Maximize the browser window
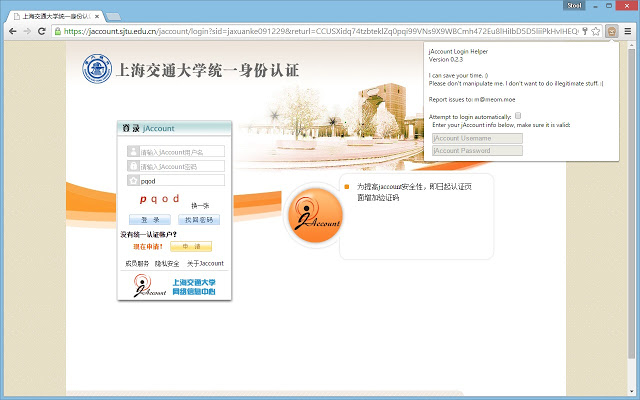The height and width of the screenshot is (400, 640). [609, 6]
